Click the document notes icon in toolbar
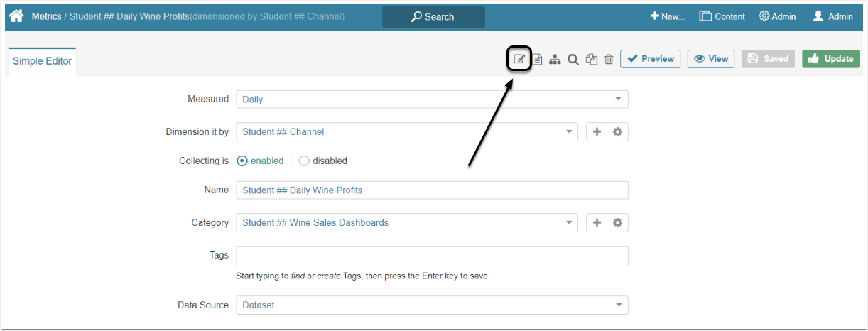The width and height of the screenshot is (868, 331). tap(538, 59)
